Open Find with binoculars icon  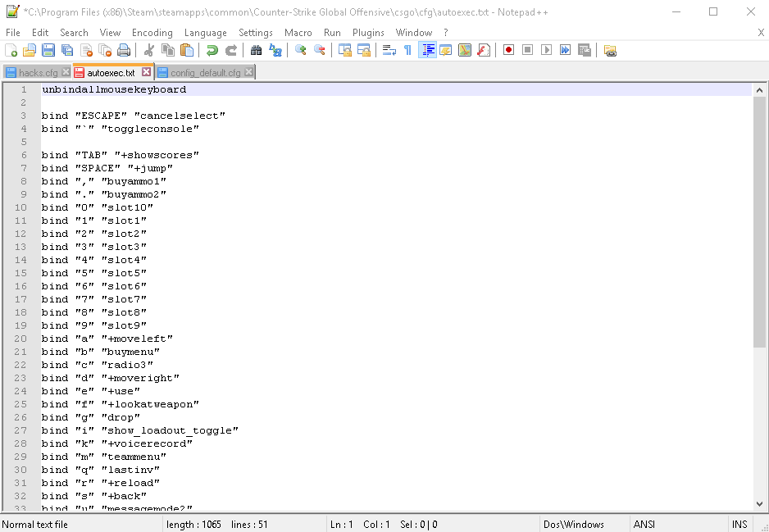tap(256, 50)
